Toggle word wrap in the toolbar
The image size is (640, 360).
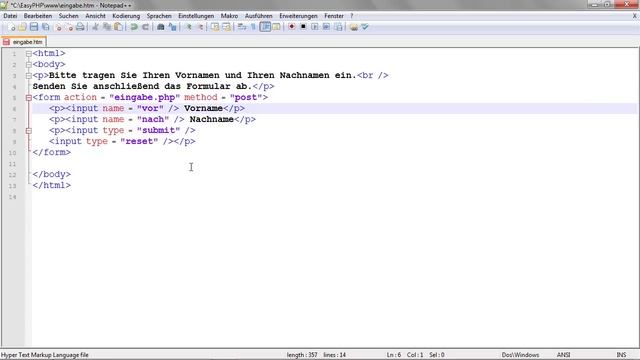[242, 27]
